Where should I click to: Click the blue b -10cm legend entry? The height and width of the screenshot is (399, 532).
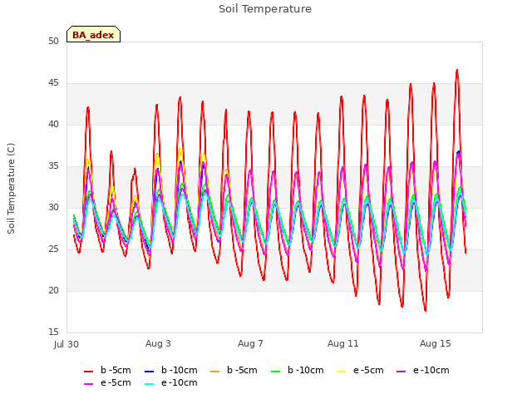(171, 371)
